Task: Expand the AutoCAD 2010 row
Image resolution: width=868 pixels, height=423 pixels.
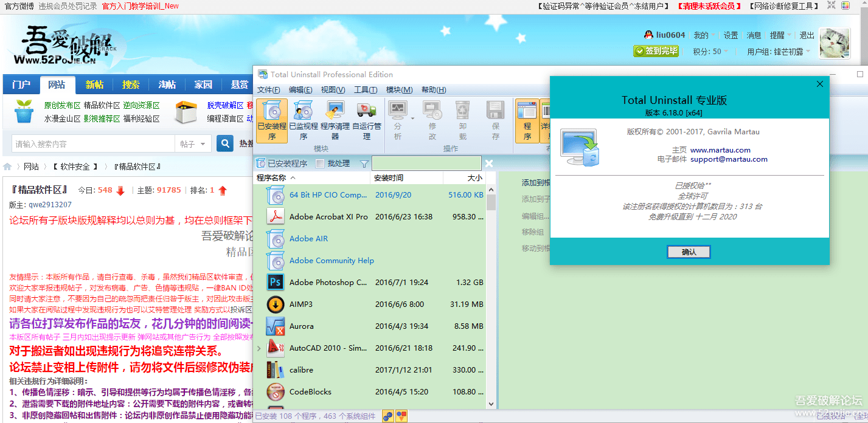Action: point(259,348)
